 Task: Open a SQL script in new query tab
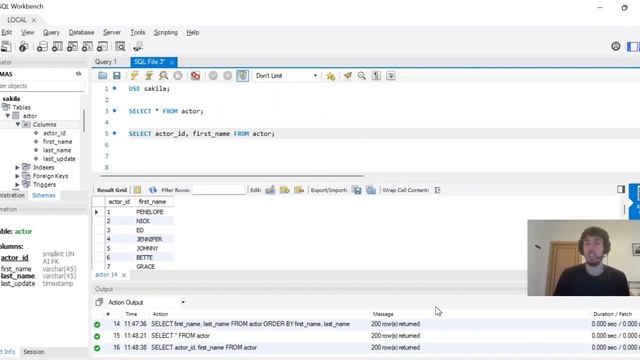coord(6,47)
